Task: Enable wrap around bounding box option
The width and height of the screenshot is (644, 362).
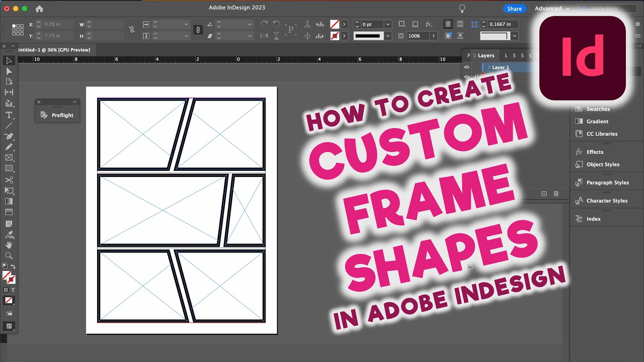Action: click(460, 24)
